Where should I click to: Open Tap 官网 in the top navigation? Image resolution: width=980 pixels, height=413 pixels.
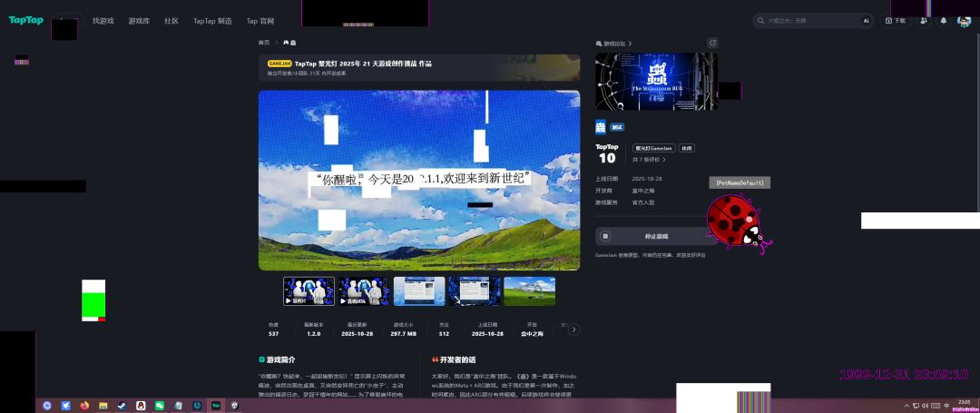point(260,21)
